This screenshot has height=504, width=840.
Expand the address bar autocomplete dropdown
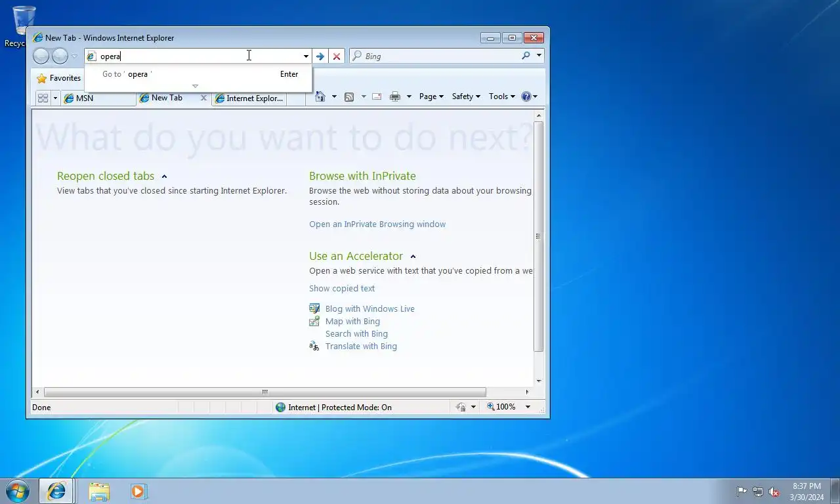point(306,56)
